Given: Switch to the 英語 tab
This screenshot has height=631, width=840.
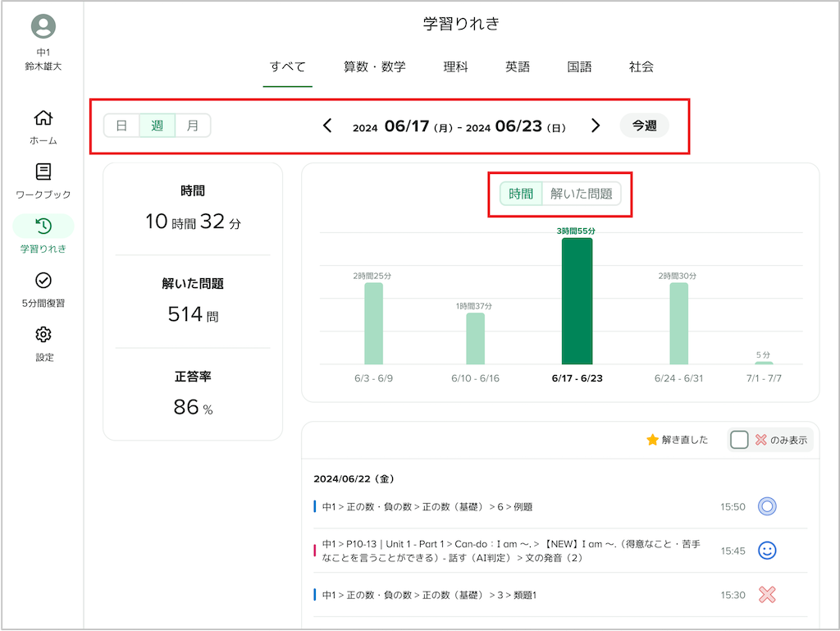Looking at the screenshot, I should [x=518, y=67].
